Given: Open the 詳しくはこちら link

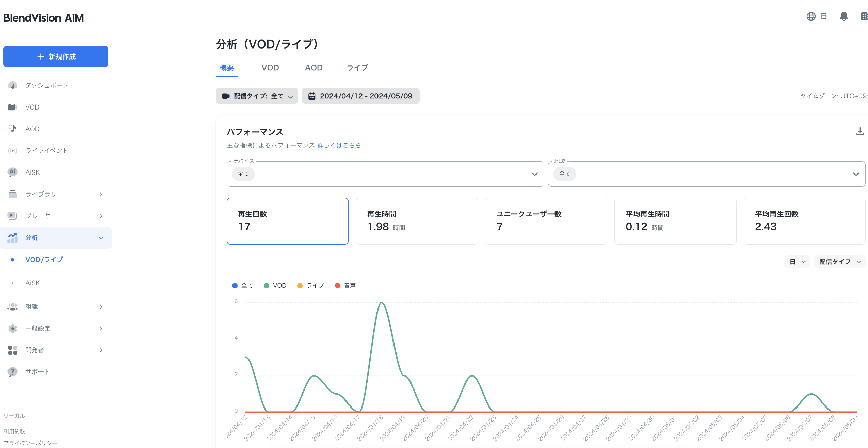Looking at the screenshot, I should [339, 145].
